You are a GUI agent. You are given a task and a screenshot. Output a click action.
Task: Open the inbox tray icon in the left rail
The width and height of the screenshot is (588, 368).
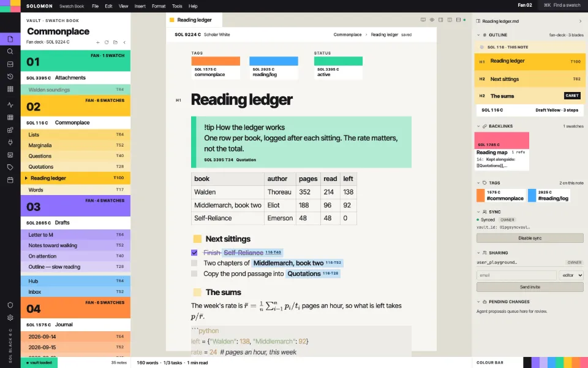(10, 64)
